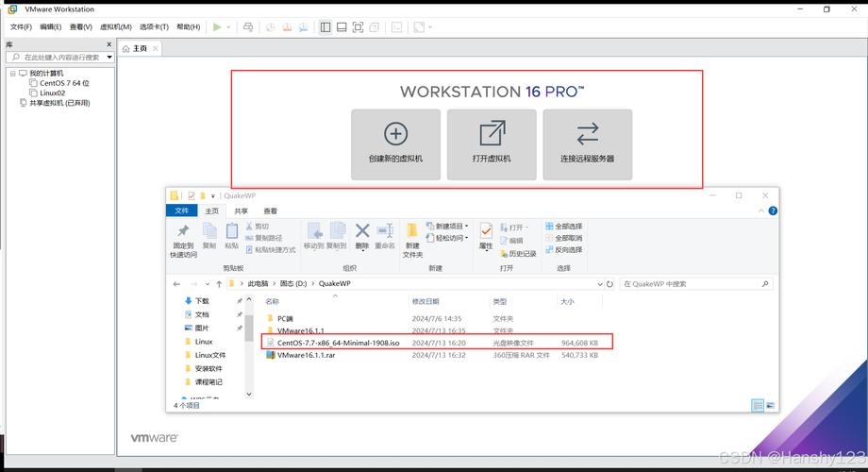Viewport: 868px width, 472px height.
Task: Click the blue help question mark icon
Action: (x=773, y=211)
